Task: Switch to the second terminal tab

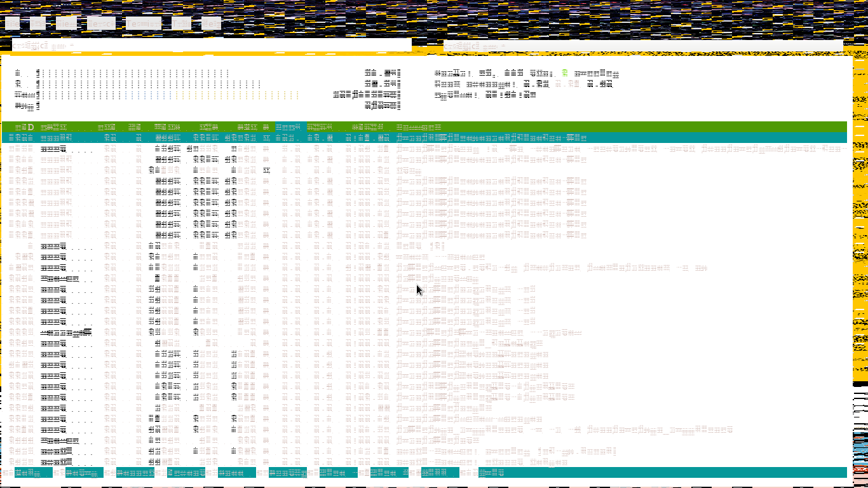Action: (x=642, y=46)
